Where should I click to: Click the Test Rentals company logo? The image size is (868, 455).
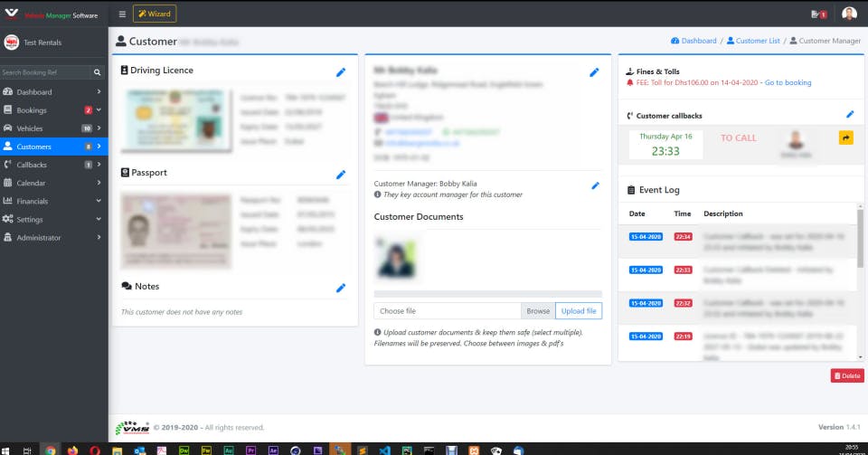point(11,43)
